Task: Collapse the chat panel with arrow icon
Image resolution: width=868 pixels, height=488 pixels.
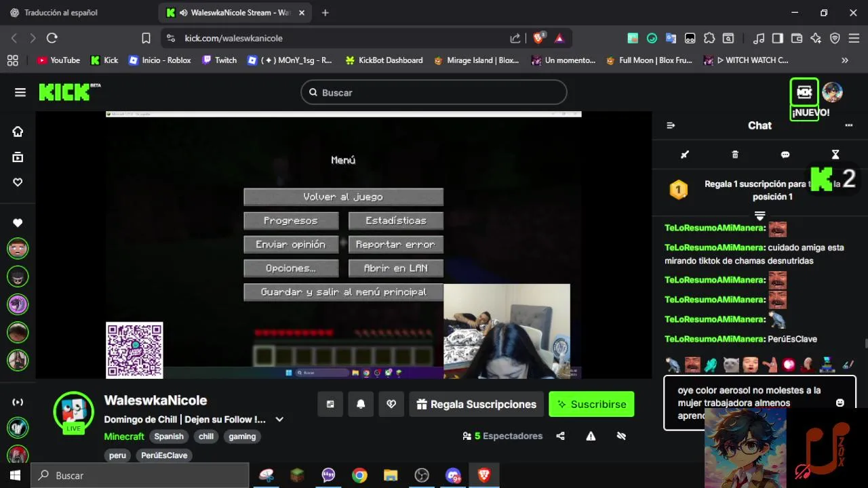Action: tap(671, 125)
